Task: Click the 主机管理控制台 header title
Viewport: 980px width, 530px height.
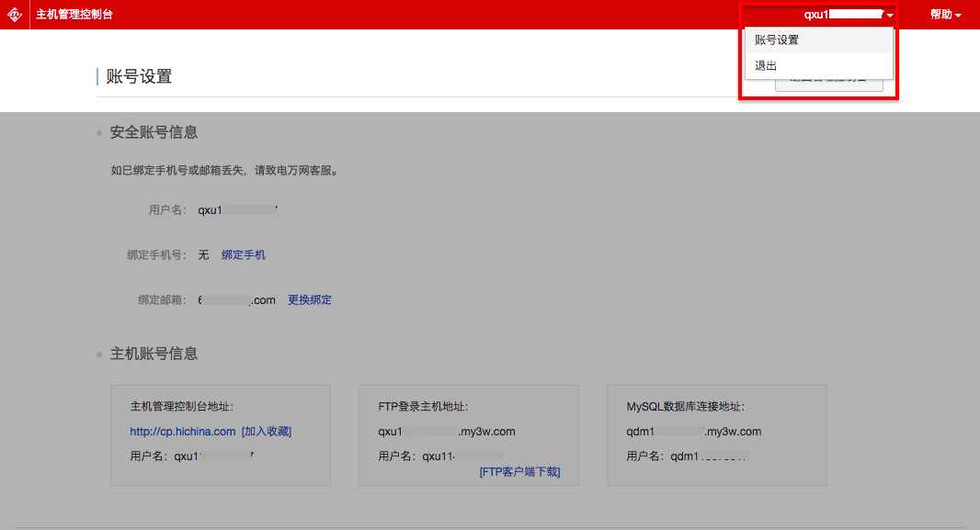Action: coord(74,15)
